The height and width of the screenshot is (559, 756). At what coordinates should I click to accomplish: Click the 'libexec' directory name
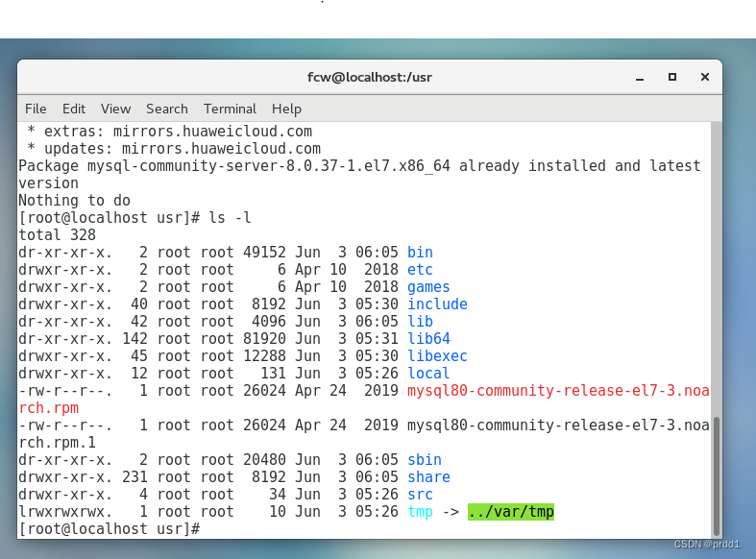coord(437,356)
